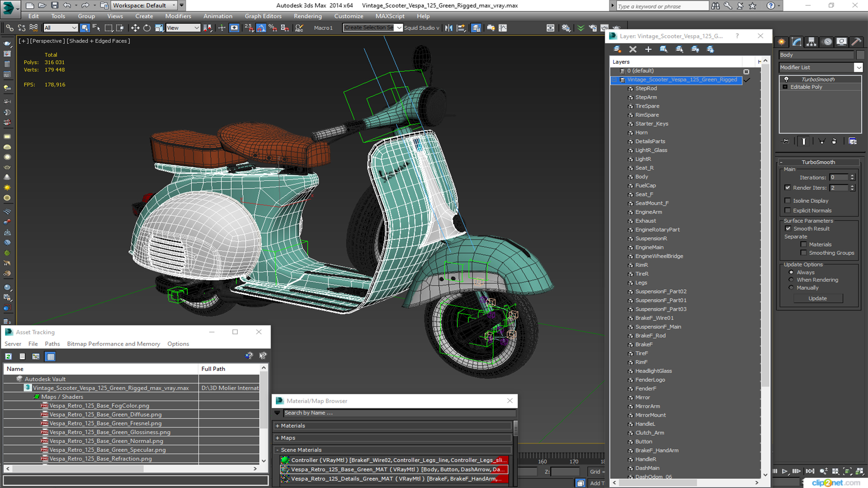Viewport: 868px width, 488px height.
Task: Check Separate by Materials option
Action: pos(803,244)
